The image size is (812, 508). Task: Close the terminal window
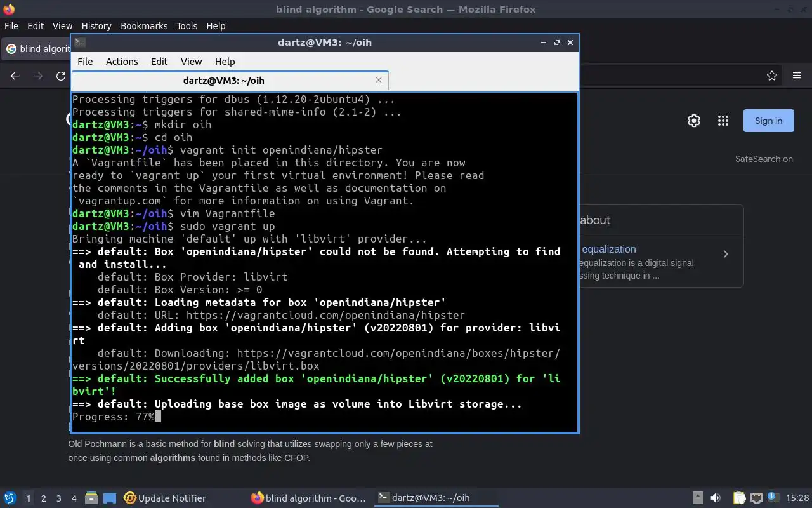pos(570,43)
